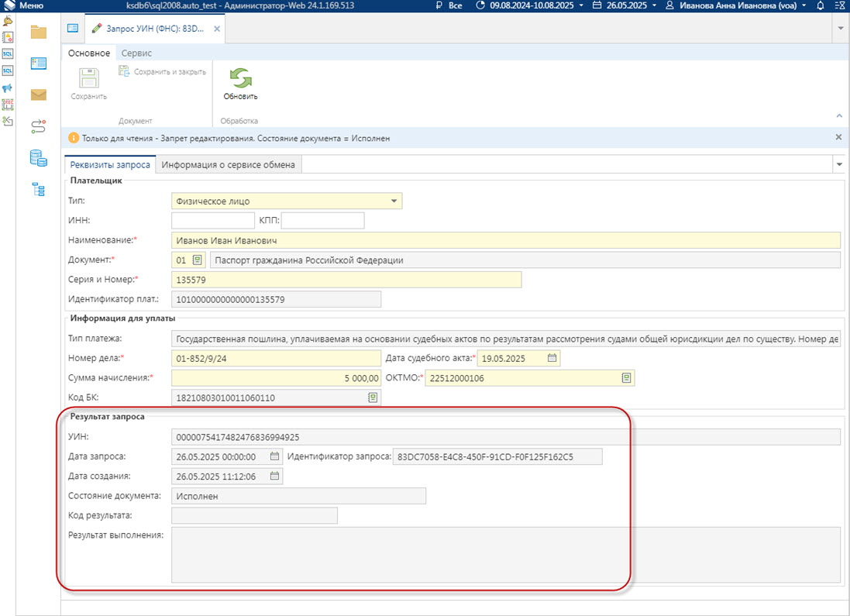
Task: Click the Сохранить ribbon button
Action: click(x=89, y=84)
